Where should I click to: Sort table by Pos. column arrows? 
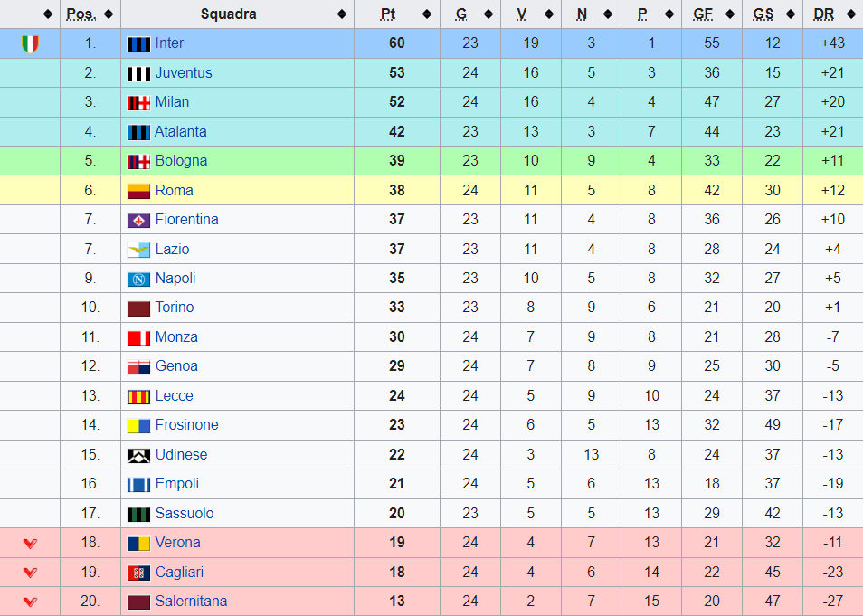click(x=109, y=14)
